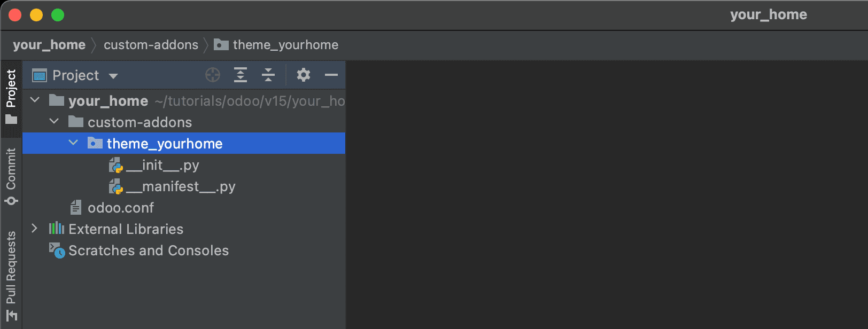Click the Expand All icon in Project toolbar
The width and height of the screenshot is (868, 329).
tap(241, 75)
